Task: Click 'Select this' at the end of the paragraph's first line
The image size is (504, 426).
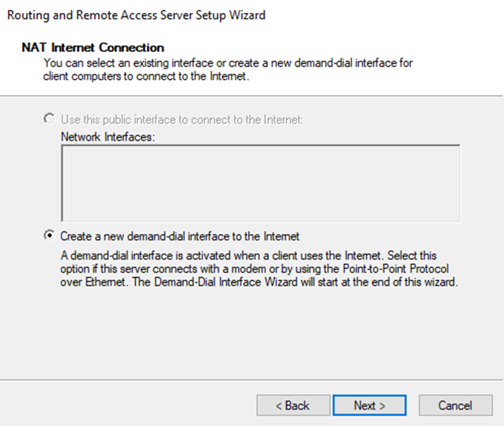Action: click(412, 256)
